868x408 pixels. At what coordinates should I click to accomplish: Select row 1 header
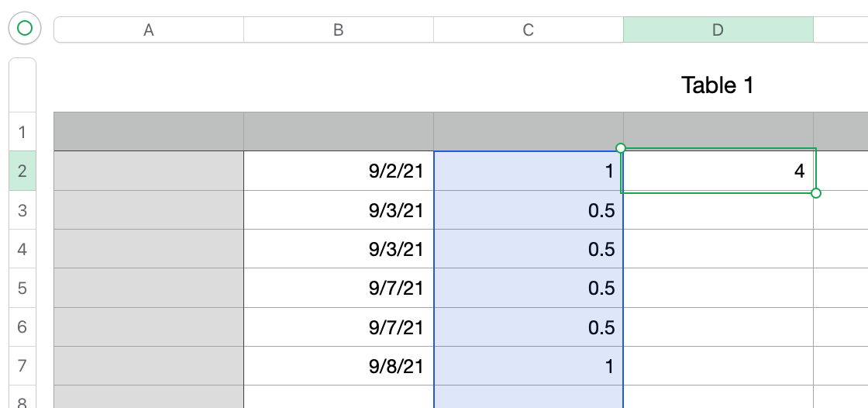22,132
